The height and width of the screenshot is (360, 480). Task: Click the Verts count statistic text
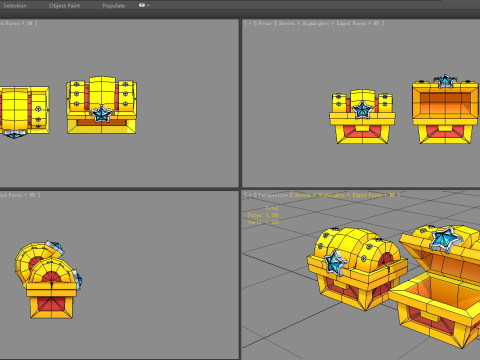[x=263, y=222]
